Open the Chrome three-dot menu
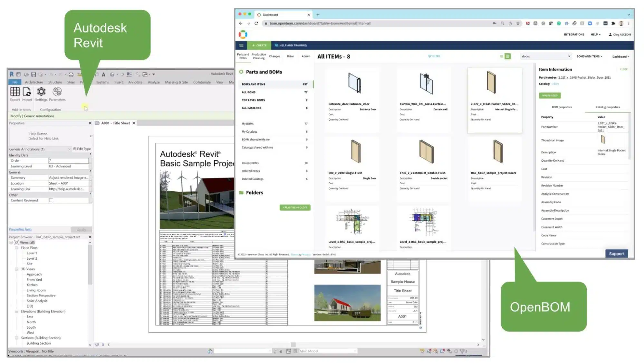Viewport: 644px width, 364px height. (x=629, y=23)
